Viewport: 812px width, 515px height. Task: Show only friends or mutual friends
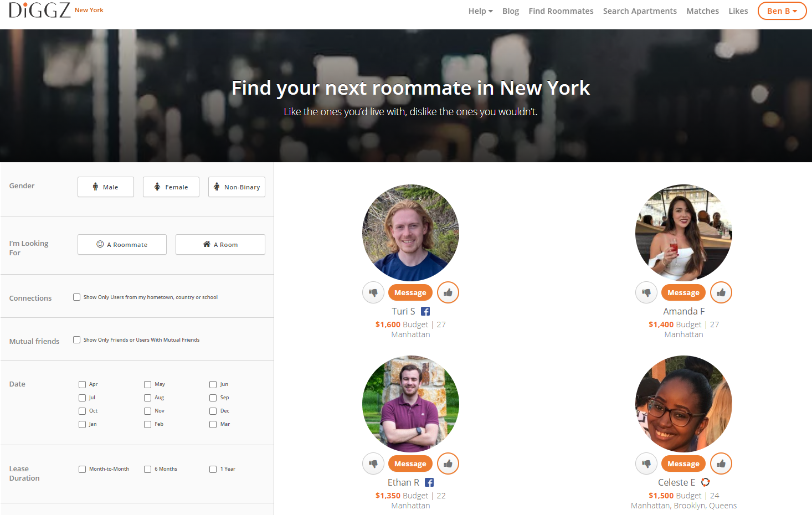click(x=77, y=340)
